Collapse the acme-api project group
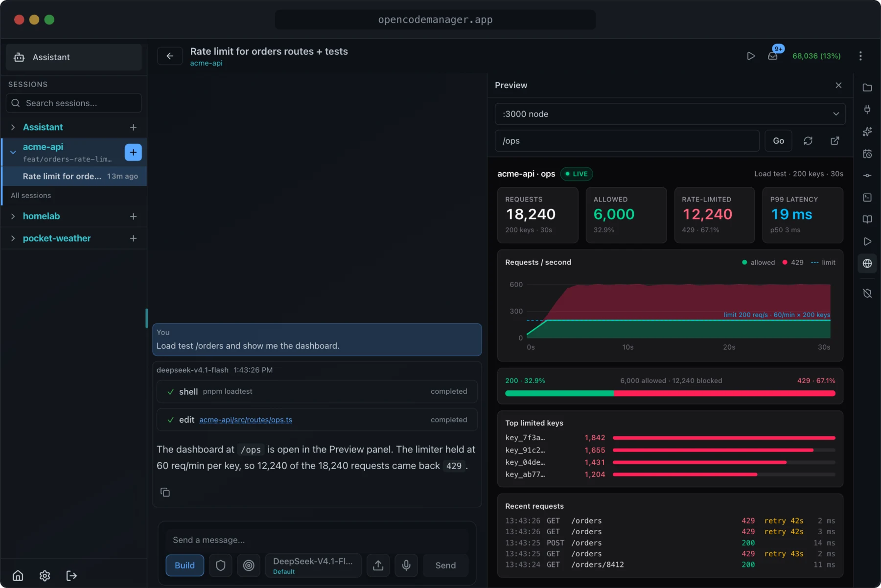This screenshot has width=881, height=588. pyautogui.click(x=13, y=152)
